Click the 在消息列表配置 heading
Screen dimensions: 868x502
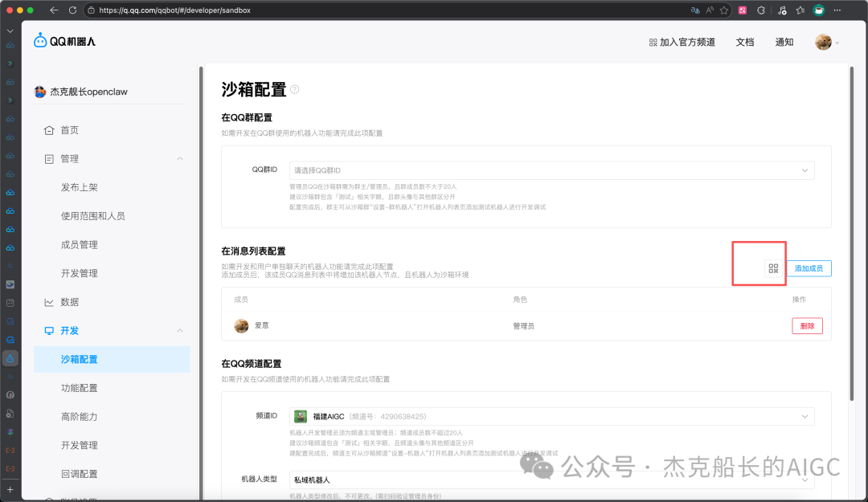pos(253,251)
